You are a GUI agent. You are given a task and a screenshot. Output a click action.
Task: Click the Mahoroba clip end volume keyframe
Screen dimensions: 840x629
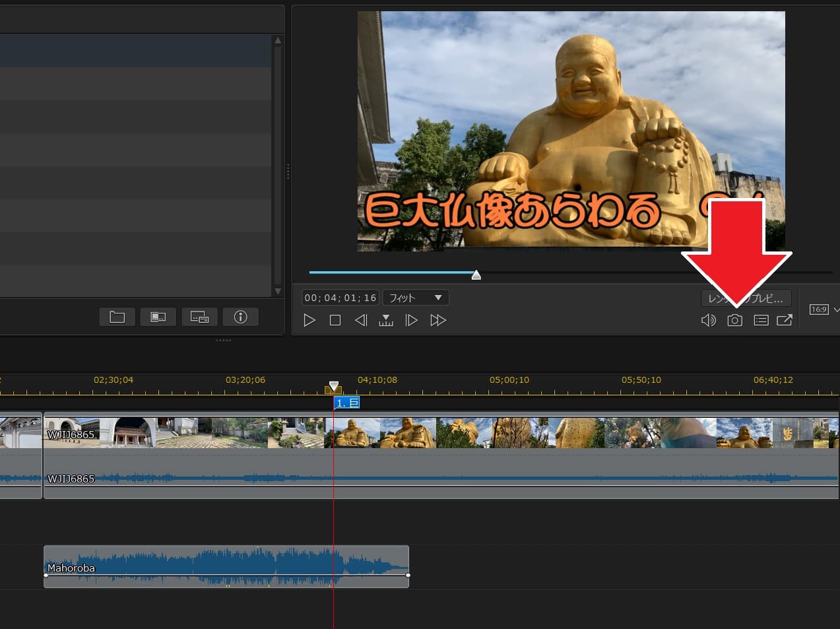[408, 575]
